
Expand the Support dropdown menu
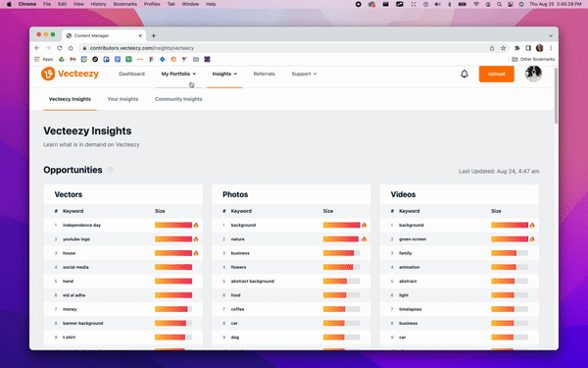coord(304,74)
